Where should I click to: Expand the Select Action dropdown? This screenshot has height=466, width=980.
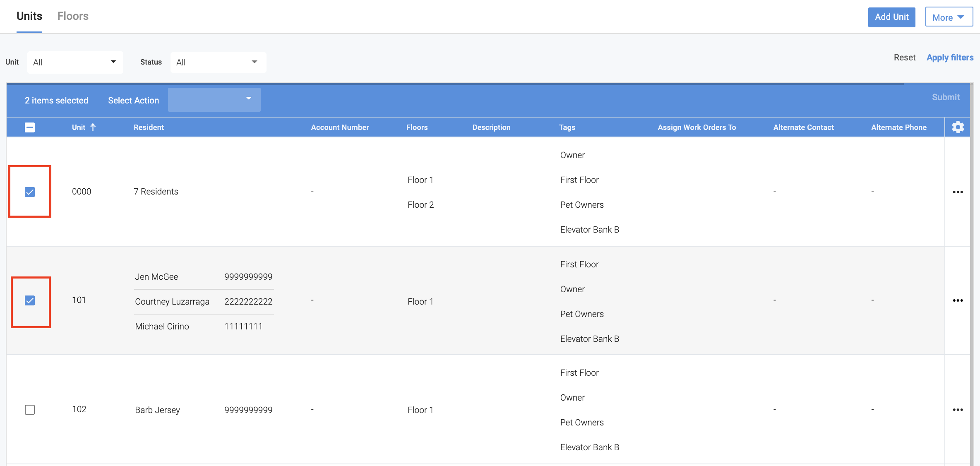214,99
